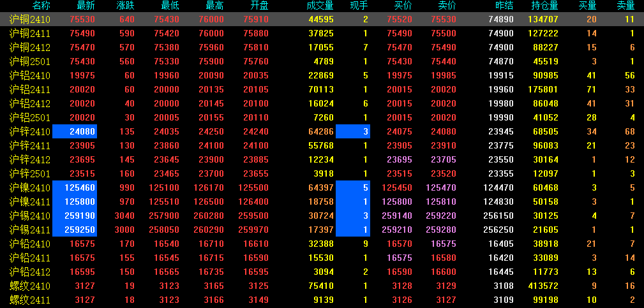
Task: Click open interest value 175801
Action: (543, 89)
